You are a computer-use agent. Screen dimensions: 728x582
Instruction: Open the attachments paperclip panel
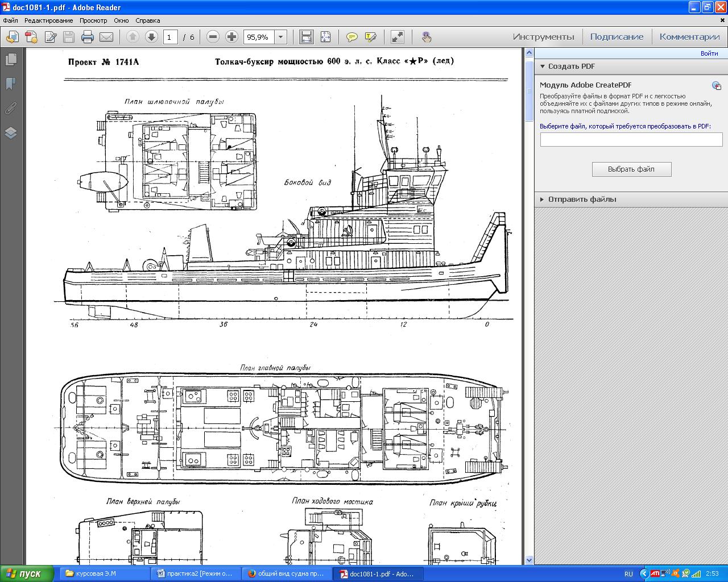coord(10,108)
